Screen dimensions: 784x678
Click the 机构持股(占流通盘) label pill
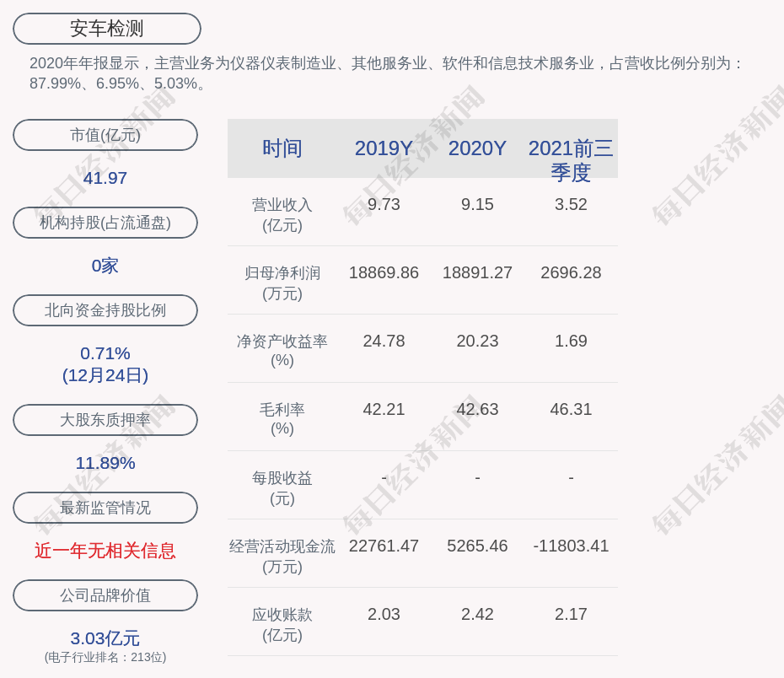[x=105, y=223]
